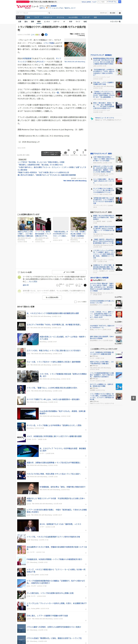Open the エヌビディアAI半導体「H200」 article

pyautogui.click(x=54, y=324)
